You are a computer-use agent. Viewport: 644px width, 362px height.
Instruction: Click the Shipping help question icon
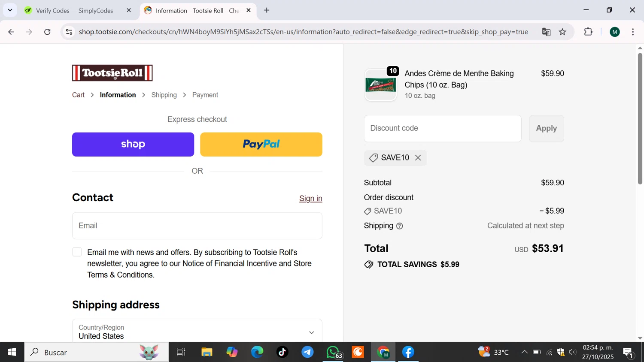point(400,226)
